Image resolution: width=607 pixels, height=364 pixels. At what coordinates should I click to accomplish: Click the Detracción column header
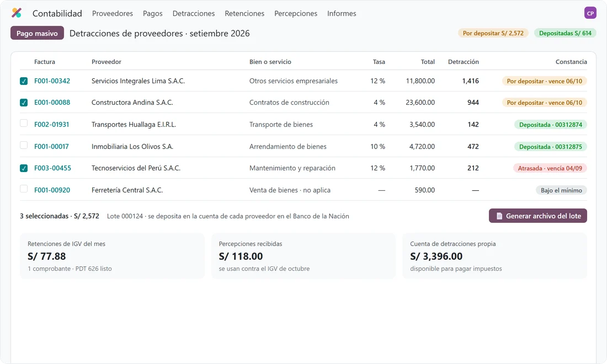(x=464, y=62)
